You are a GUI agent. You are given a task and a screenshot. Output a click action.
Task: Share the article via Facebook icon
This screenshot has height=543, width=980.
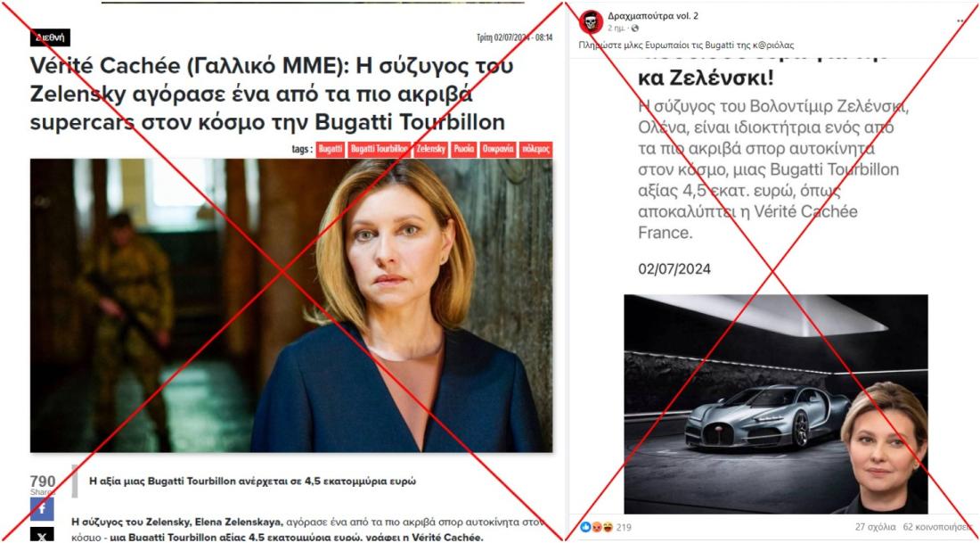click(42, 508)
